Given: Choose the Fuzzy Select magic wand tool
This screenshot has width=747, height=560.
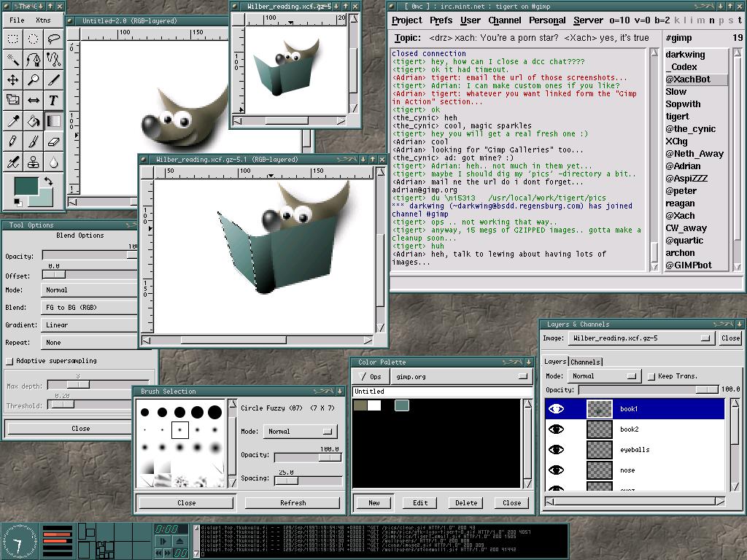Looking at the screenshot, I should 12,60.
